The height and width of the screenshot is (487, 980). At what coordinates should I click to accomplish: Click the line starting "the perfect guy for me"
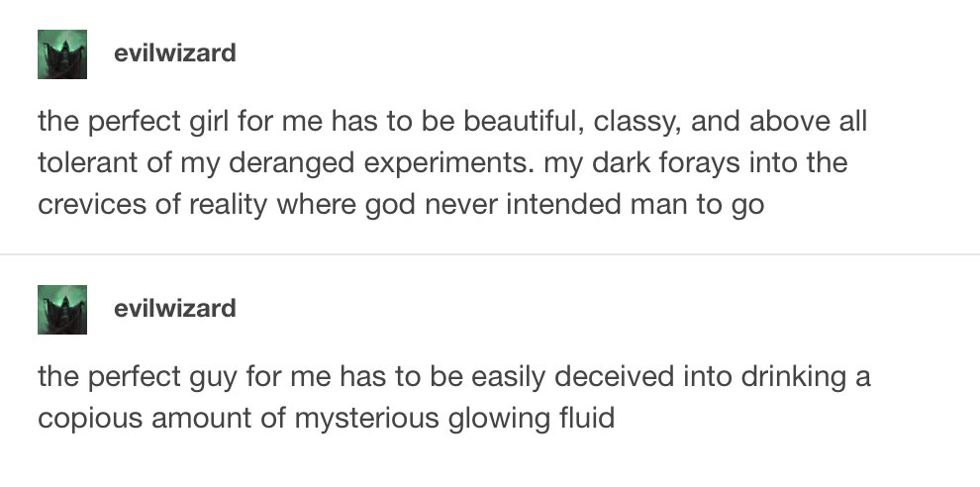coord(453,377)
